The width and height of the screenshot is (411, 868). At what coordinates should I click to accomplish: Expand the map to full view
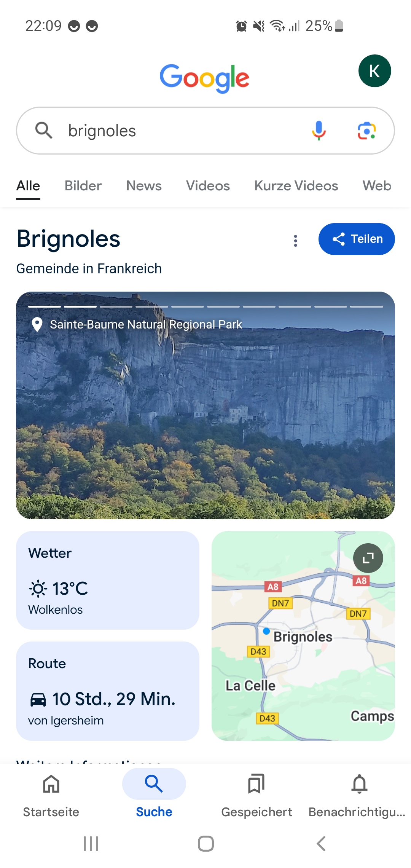tap(368, 558)
